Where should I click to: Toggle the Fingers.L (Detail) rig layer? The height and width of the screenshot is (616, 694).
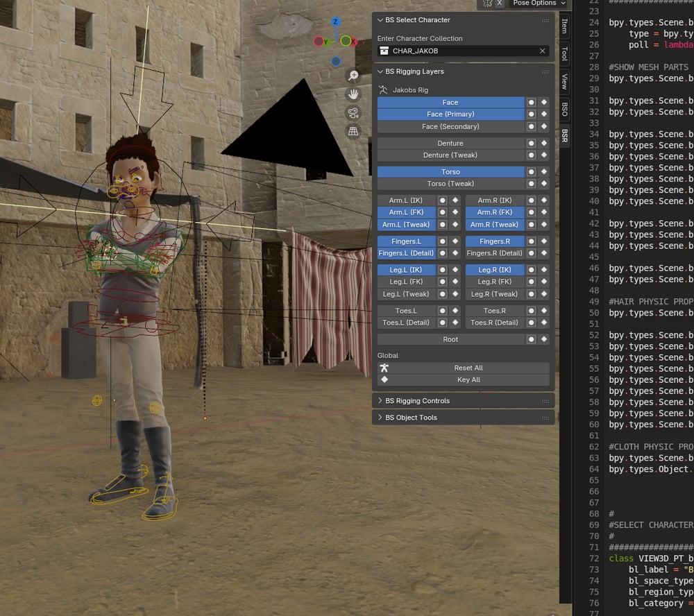[406, 253]
